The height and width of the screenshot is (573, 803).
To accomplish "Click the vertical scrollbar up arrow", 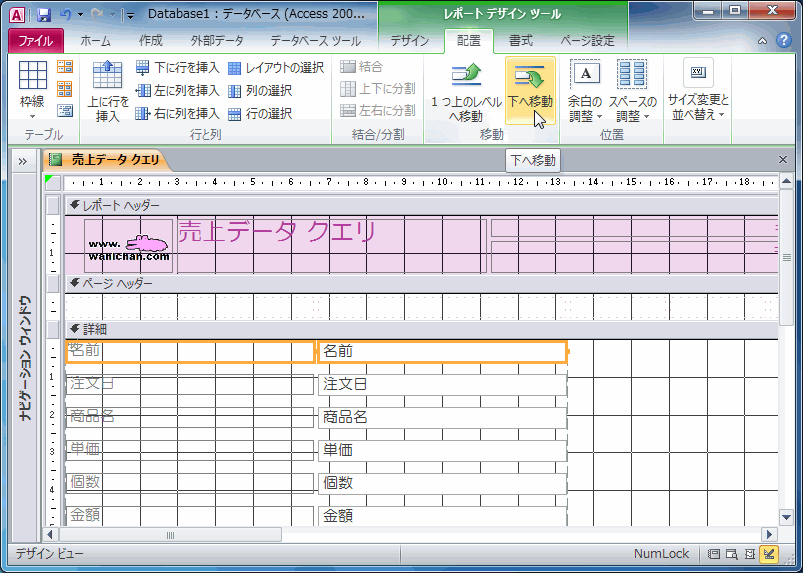I will click(x=786, y=181).
